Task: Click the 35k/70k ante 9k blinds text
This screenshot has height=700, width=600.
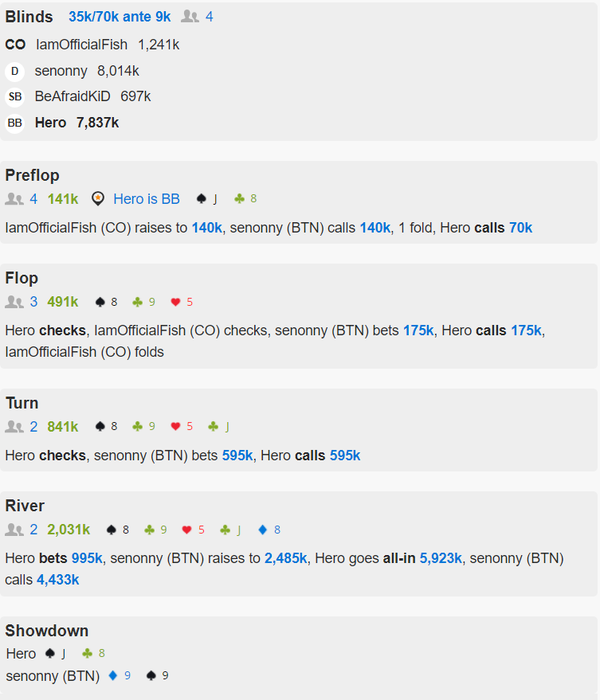Action: (119, 17)
